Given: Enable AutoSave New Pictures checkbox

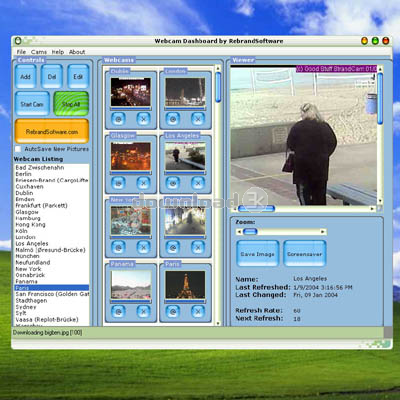Looking at the screenshot, I should point(18,149).
